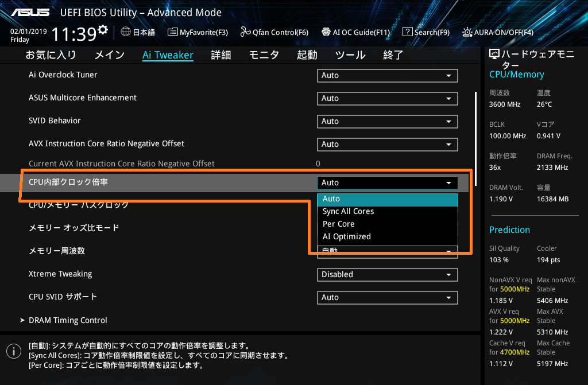Click AURA ON/OFF(F4) label

(504, 32)
